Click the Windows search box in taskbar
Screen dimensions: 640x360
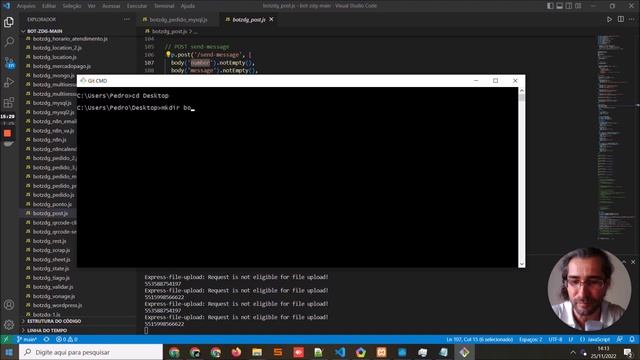click(91, 352)
